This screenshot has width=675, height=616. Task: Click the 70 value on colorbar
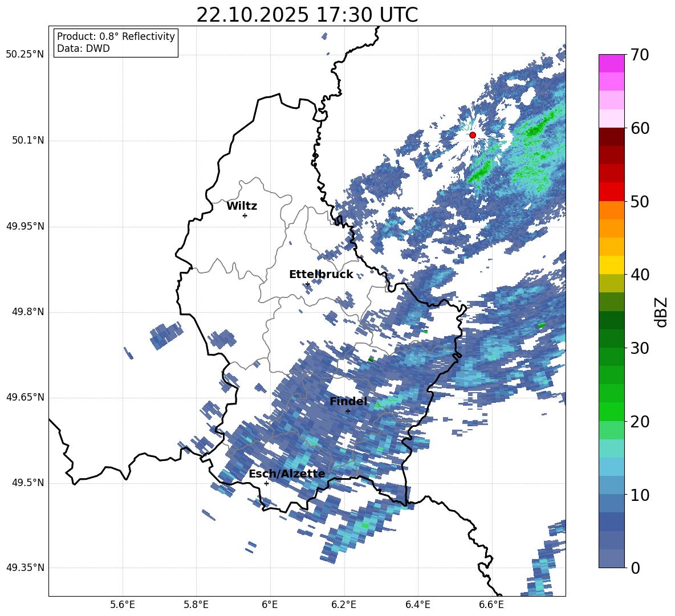[x=640, y=55]
